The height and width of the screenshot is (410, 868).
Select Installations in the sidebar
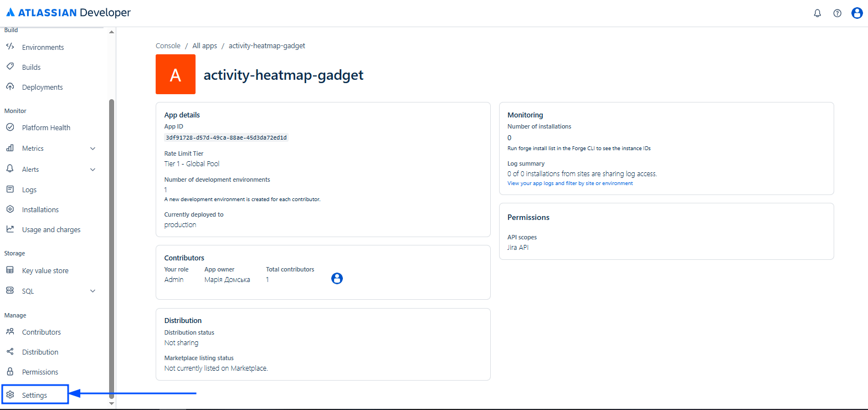click(x=40, y=210)
